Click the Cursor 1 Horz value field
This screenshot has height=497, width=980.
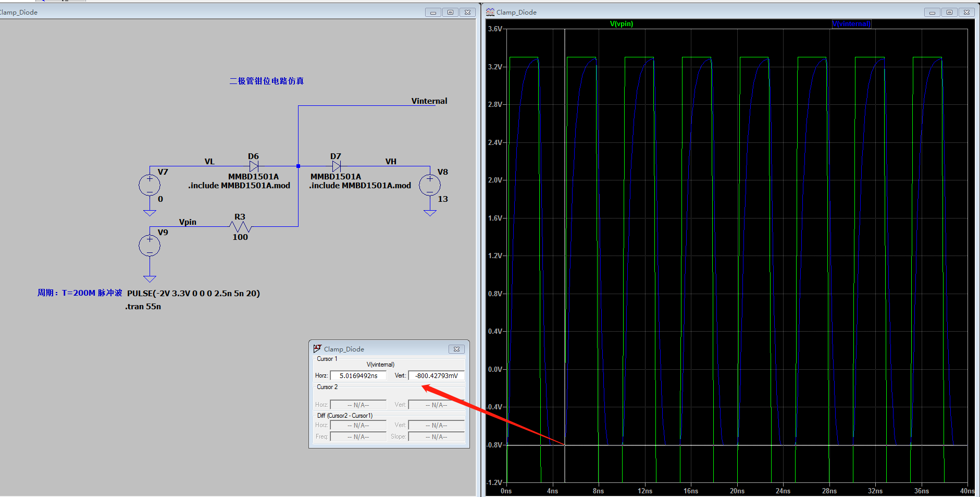click(358, 375)
